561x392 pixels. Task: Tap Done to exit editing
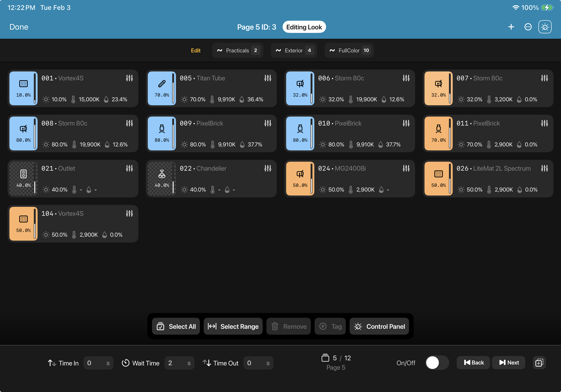coord(19,27)
